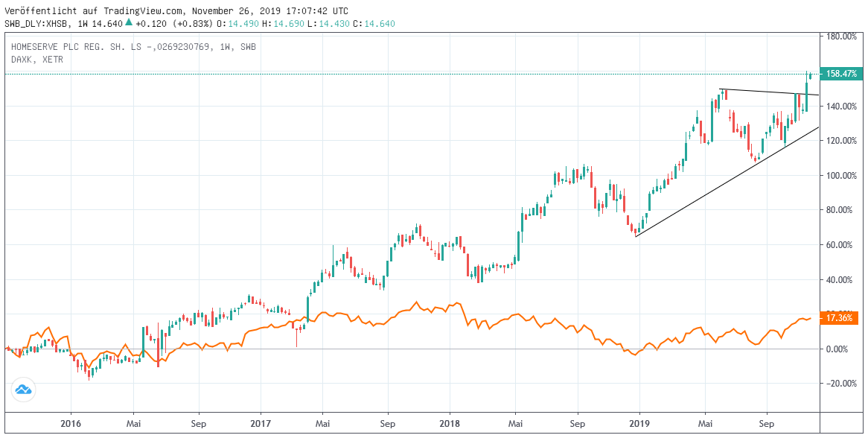Image resolution: width=868 pixels, height=438 pixels.
Task: Select the upper descending resistance trendline
Action: click(767, 92)
